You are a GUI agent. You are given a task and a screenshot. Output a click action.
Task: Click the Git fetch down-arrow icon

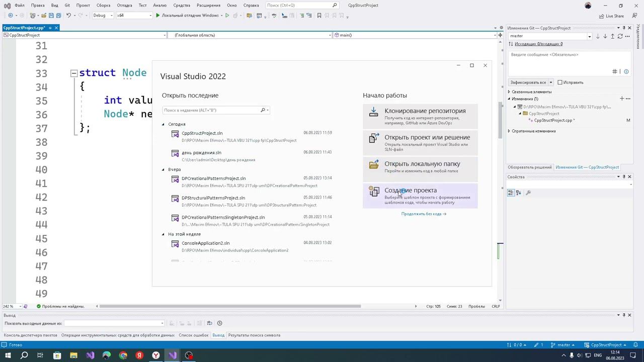click(598, 36)
